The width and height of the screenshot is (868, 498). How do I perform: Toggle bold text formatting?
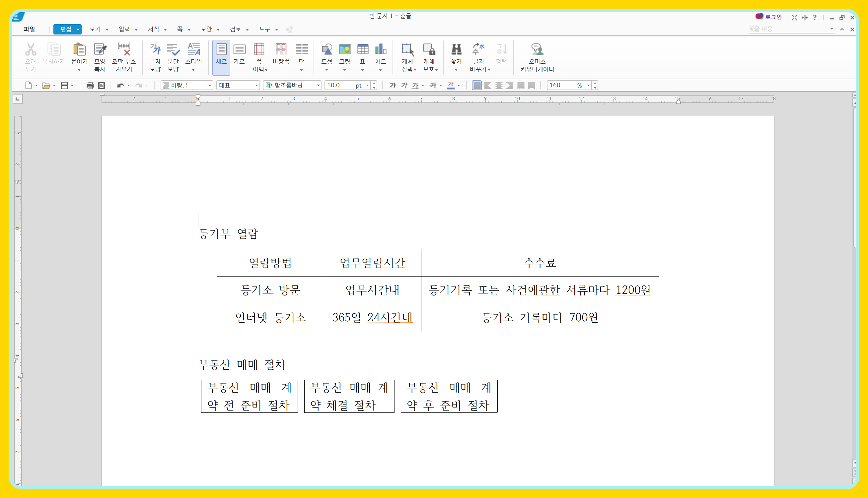pos(393,86)
